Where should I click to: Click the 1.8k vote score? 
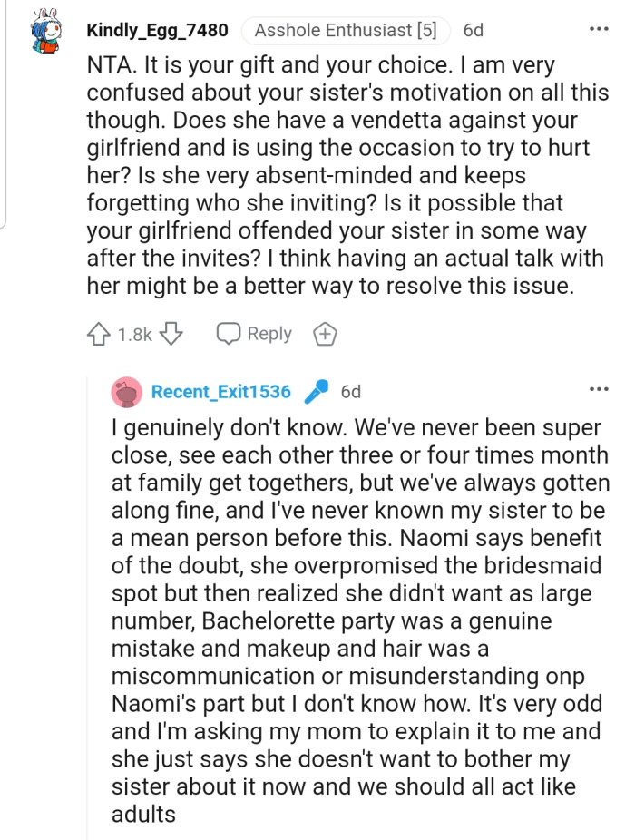[135, 335]
